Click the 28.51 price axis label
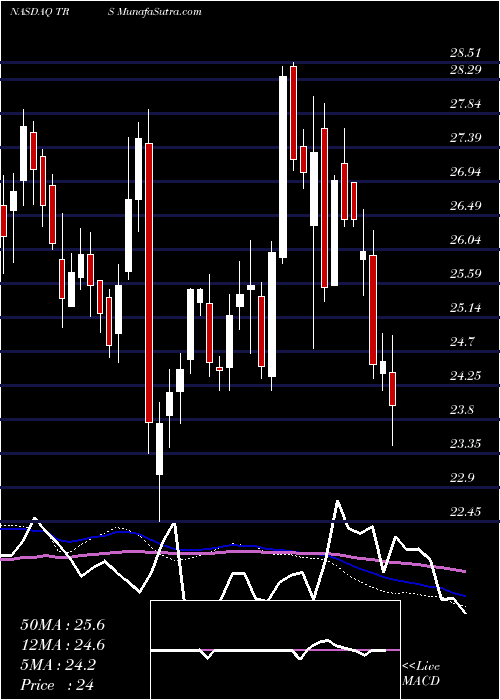 click(x=465, y=54)
